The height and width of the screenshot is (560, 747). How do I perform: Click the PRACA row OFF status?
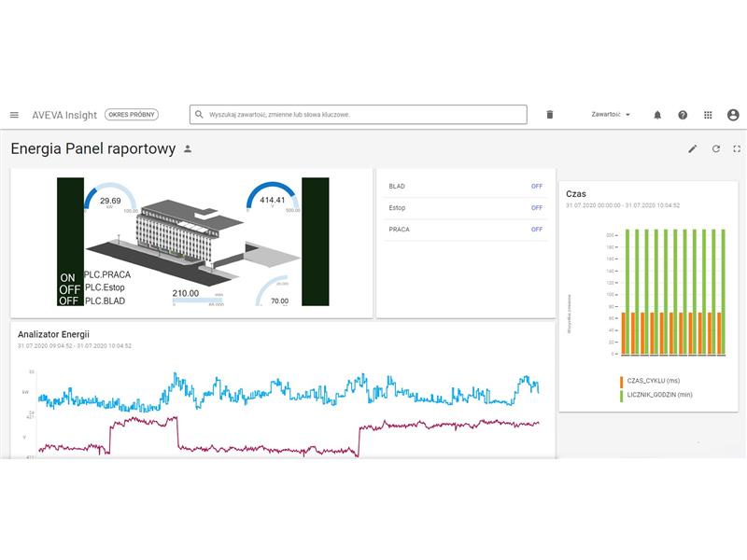coord(536,229)
